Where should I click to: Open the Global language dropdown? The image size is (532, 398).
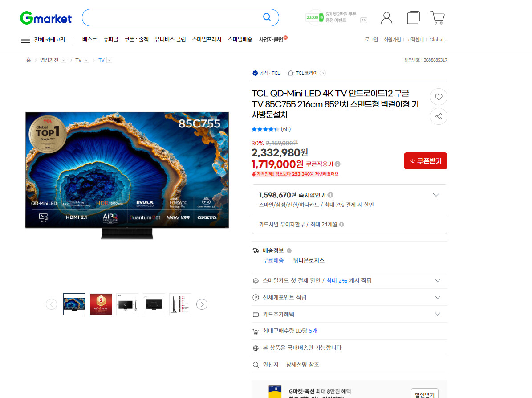click(x=439, y=40)
